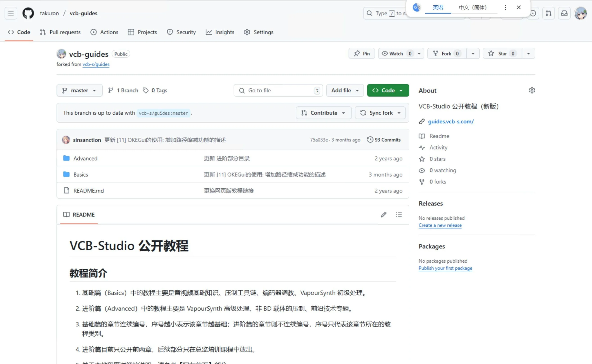Click Create a new release

click(x=440, y=225)
